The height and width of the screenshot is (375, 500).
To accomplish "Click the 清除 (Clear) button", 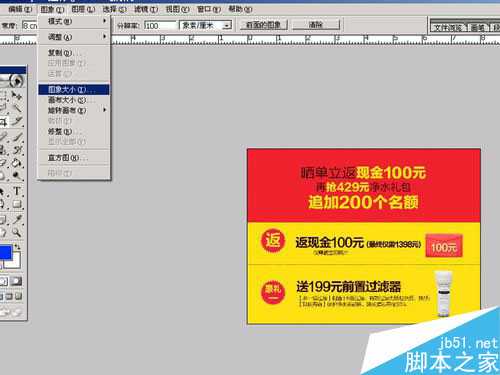I will click(316, 25).
